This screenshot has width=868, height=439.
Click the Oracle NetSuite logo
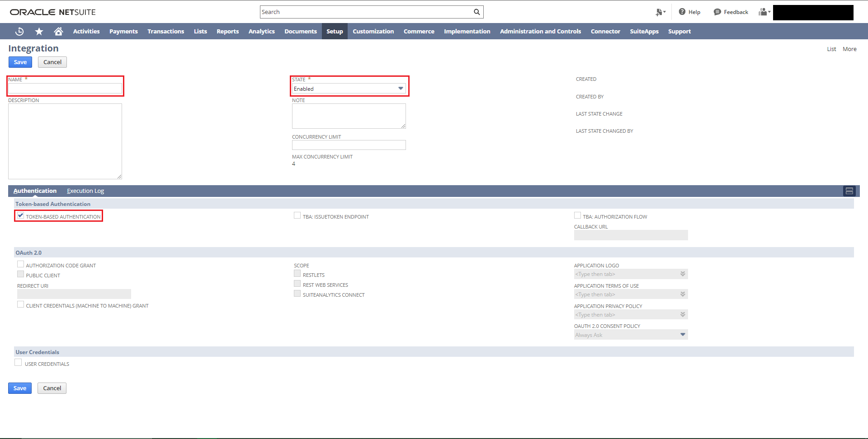click(53, 12)
